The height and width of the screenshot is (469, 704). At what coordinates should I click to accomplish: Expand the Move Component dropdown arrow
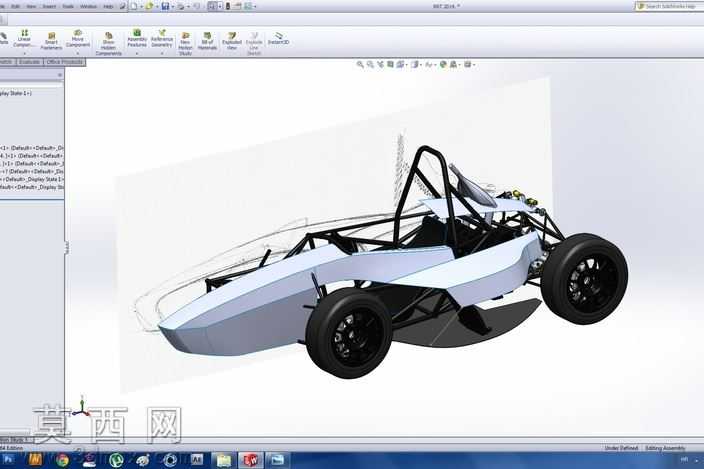point(78,53)
